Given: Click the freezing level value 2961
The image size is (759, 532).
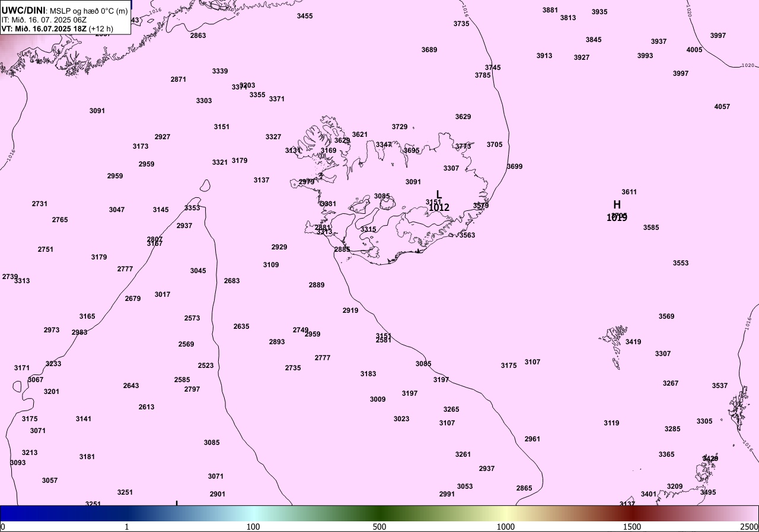Looking at the screenshot, I should point(532,439).
